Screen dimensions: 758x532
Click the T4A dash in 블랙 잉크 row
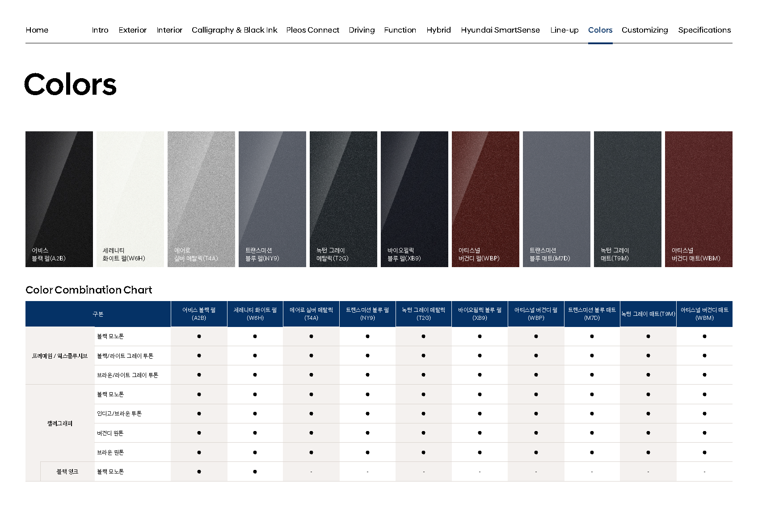[x=312, y=472]
